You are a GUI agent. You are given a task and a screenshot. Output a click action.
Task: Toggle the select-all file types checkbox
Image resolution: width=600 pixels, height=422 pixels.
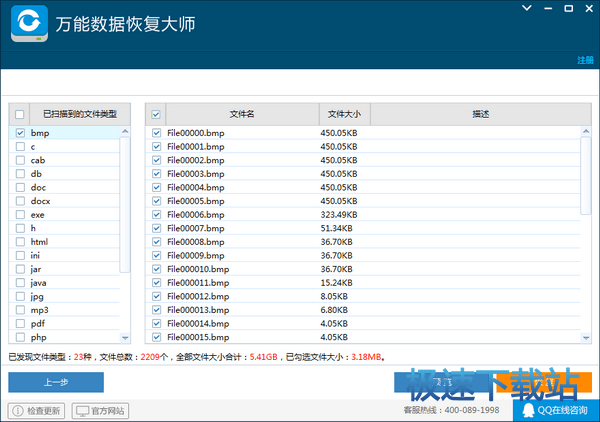point(20,114)
